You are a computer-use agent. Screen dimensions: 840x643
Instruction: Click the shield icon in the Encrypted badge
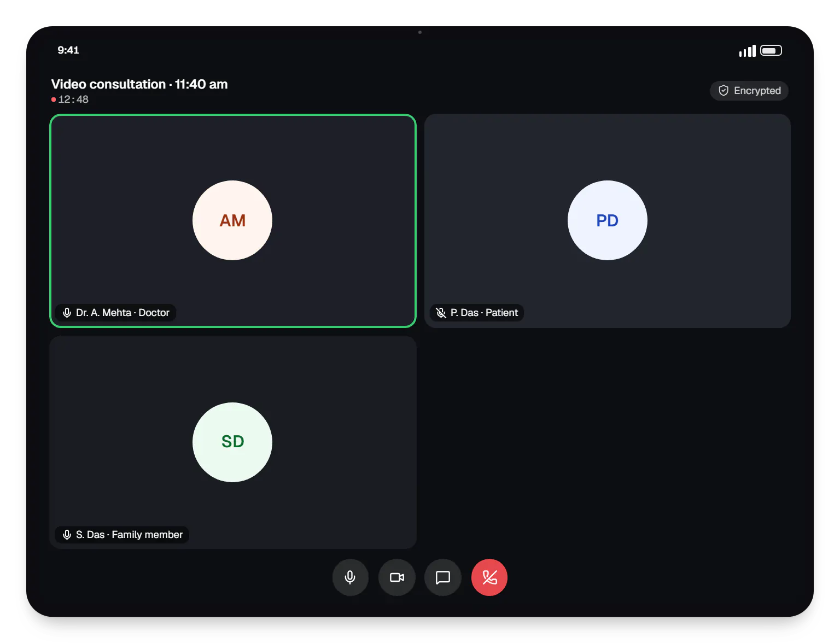724,91
